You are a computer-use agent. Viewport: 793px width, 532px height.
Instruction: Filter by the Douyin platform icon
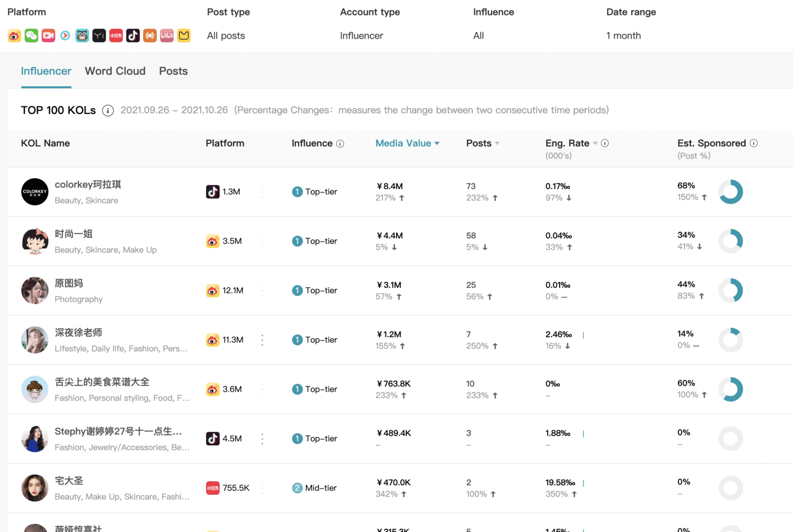(x=133, y=36)
